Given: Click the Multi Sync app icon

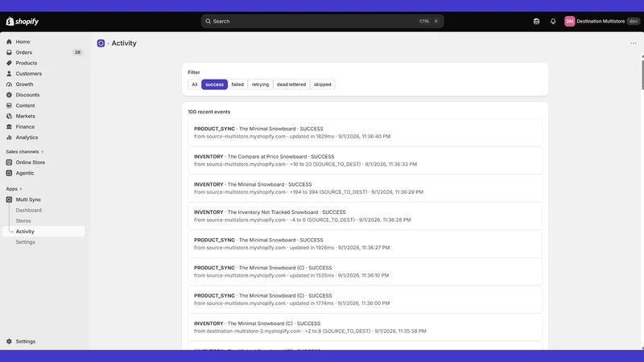Looking at the screenshot, I should (9, 200).
